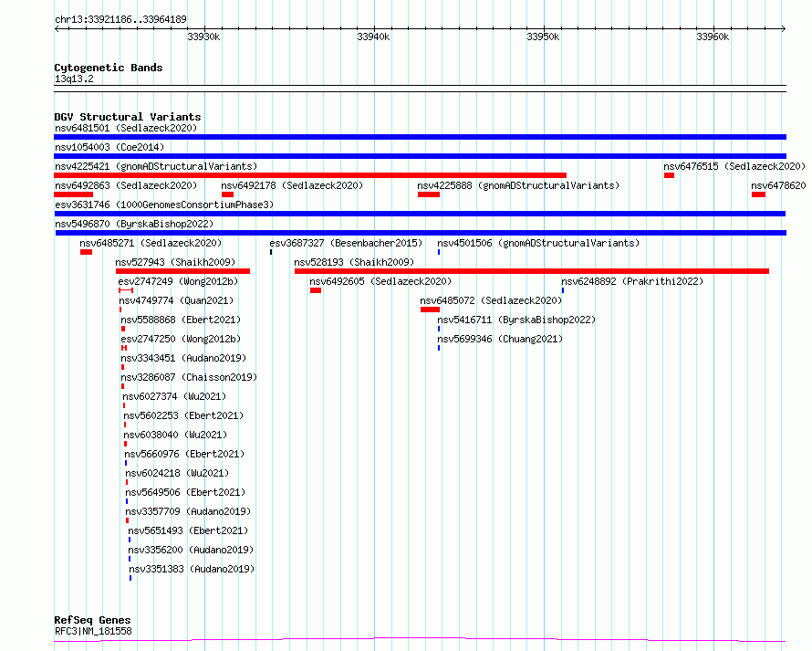Click nsv4749774 (Quan2021) label
Image resolution: width=812 pixels, height=651 pixels.
pyautogui.click(x=176, y=300)
